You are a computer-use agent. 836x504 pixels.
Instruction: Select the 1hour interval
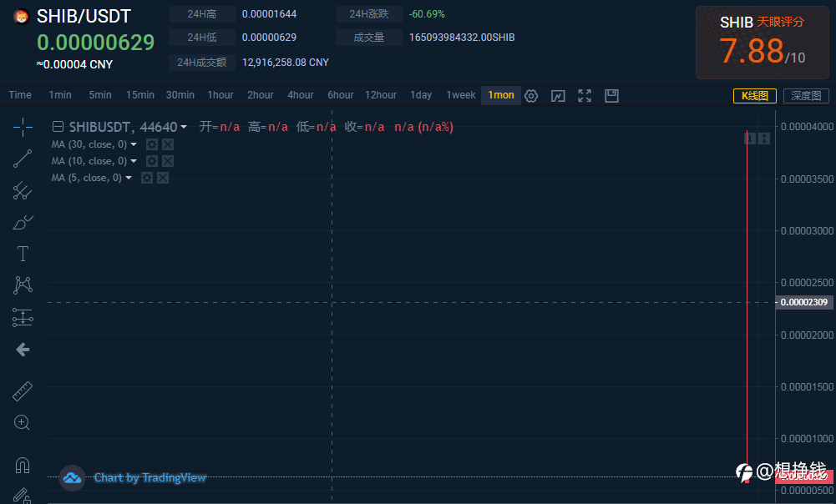[220, 95]
